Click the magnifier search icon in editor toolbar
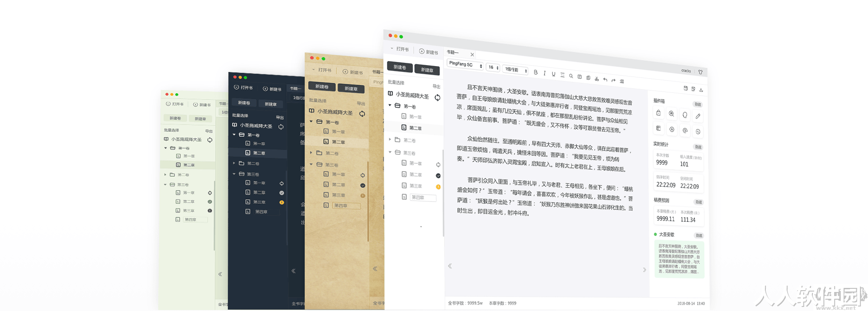Image resolution: width=868 pixels, height=311 pixels. (x=571, y=76)
